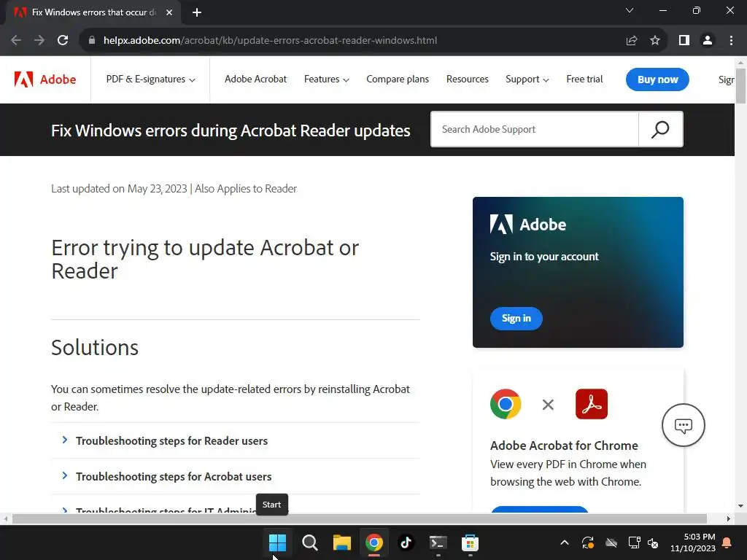Click the search magnifier button in Adobe Support

click(660, 129)
